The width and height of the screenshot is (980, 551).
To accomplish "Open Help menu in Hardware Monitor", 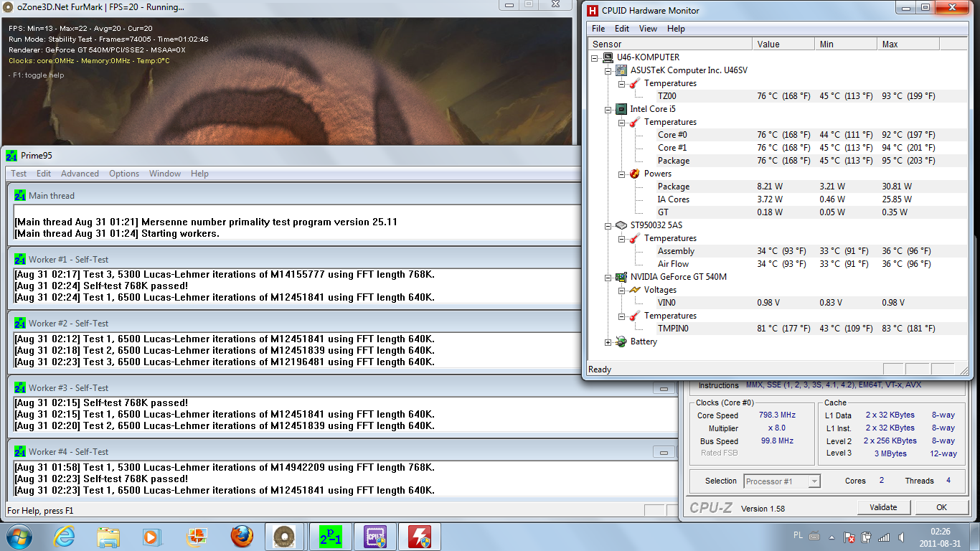I will tap(676, 29).
